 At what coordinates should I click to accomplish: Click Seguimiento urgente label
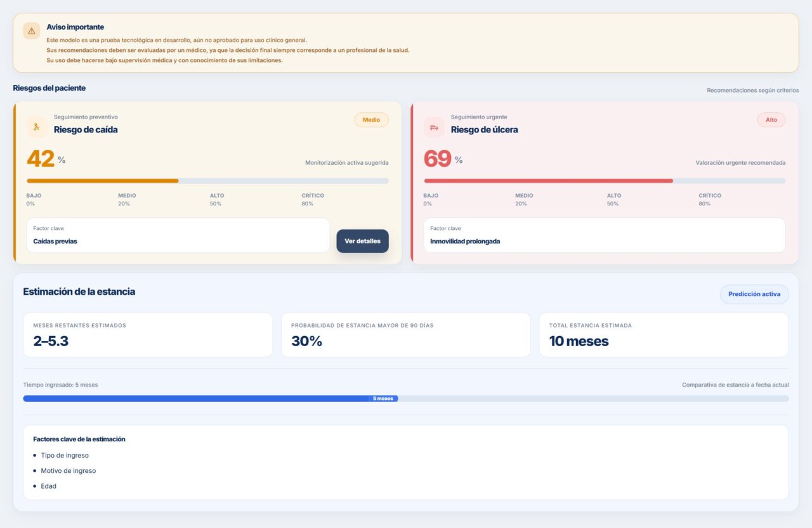click(x=479, y=117)
